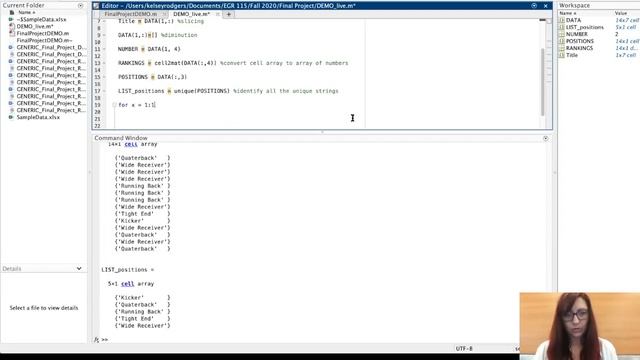Collapse the Details panel chevron
The width and height of the screenshot is (640, 360).
click(x=79, y=269)
